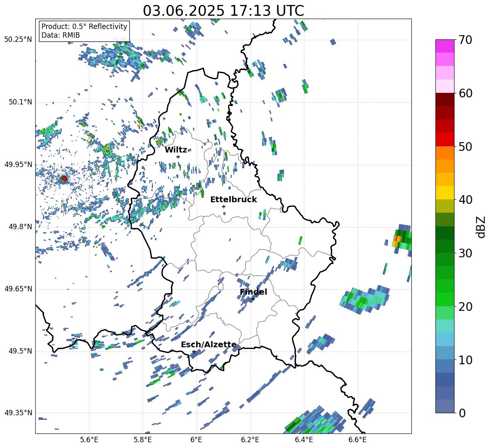Screen dimensions: 491x448
Task: Click the colorbar 30 tick label
Action: pos(466,253)
